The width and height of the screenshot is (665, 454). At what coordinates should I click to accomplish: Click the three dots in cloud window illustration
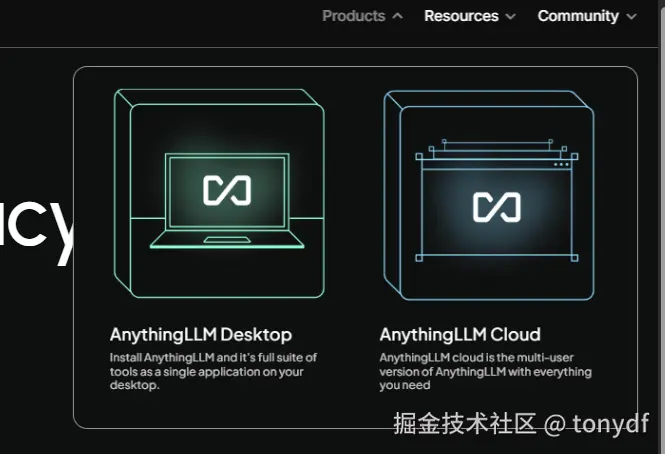pos(561,164)
